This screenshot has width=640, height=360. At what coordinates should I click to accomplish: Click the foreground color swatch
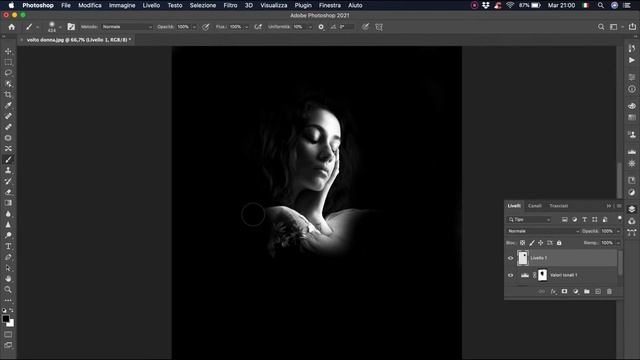6,319
